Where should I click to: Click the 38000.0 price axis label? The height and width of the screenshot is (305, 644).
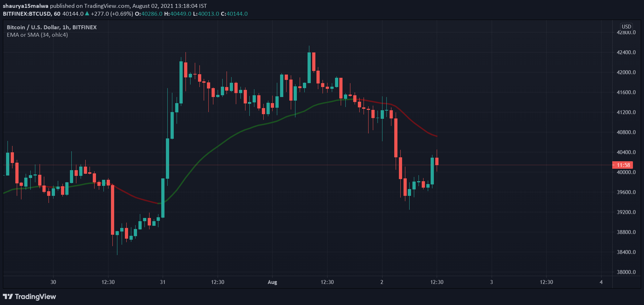626,272
